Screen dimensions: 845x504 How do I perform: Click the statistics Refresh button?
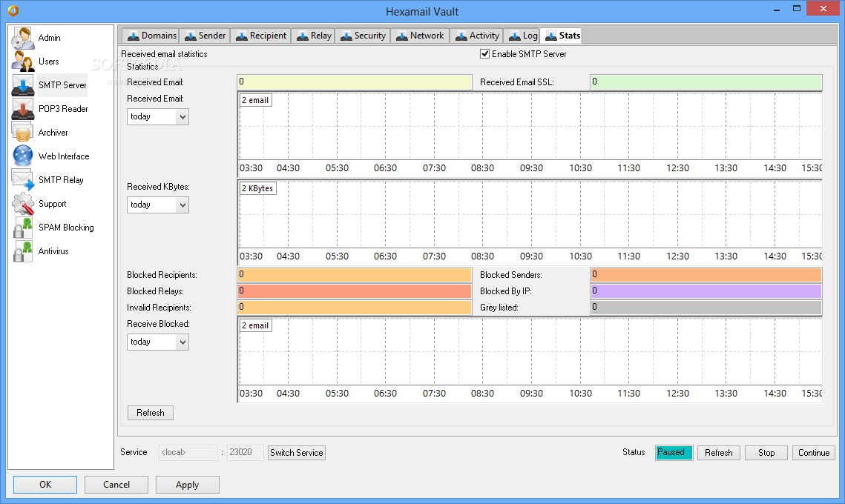coord(151,413)
